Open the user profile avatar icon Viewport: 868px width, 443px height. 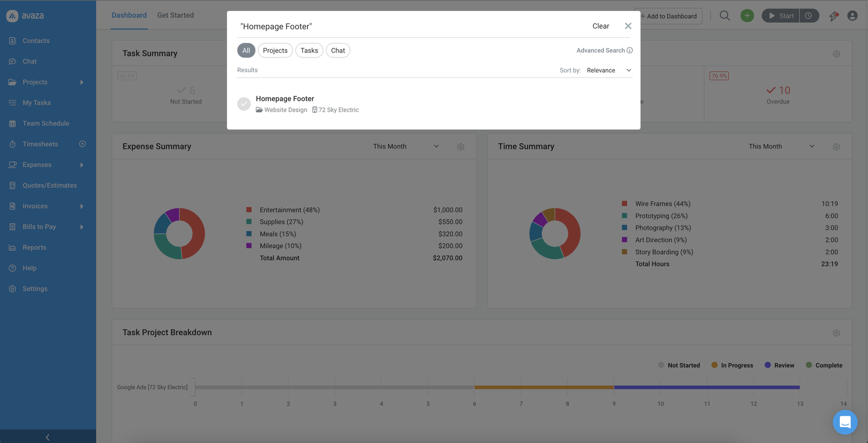click(852, 16)
